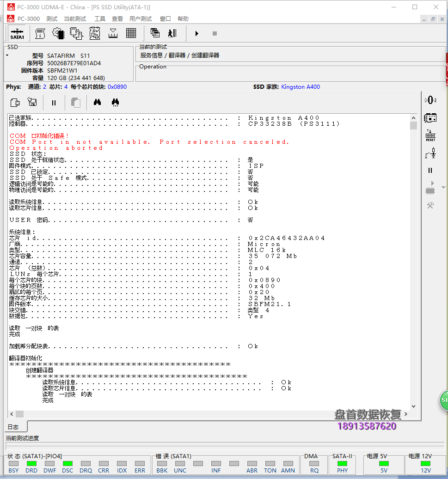Click the copy log pages icon
The width and height of the screenshot is (448, 479).
pyautogui.click(x=75, y=103)
